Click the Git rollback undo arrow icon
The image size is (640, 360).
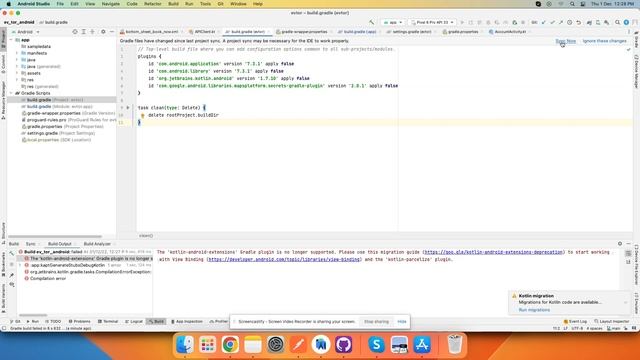click(x=578, y=22)
